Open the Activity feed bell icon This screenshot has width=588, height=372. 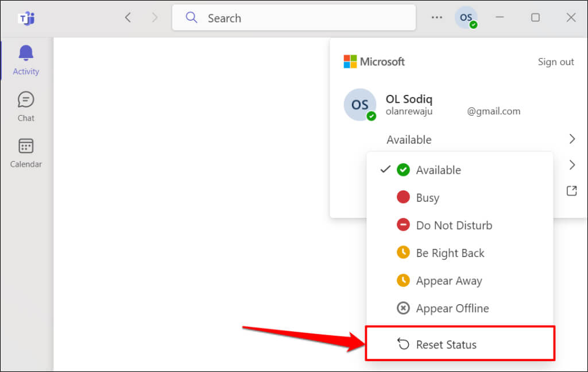coord(26,53)
